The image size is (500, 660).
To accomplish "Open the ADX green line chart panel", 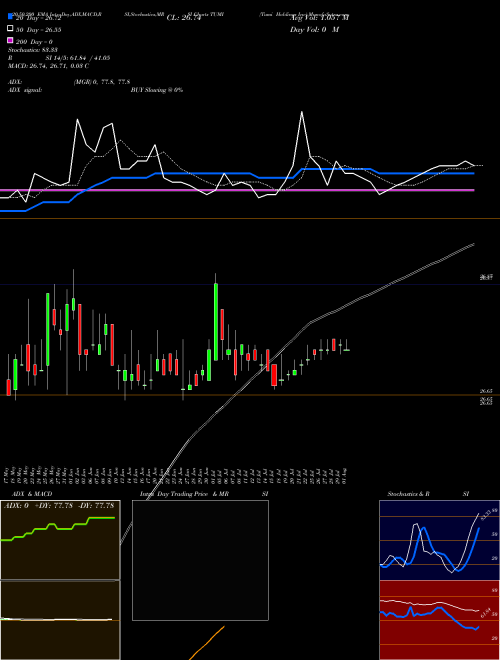I will (60, 540).
